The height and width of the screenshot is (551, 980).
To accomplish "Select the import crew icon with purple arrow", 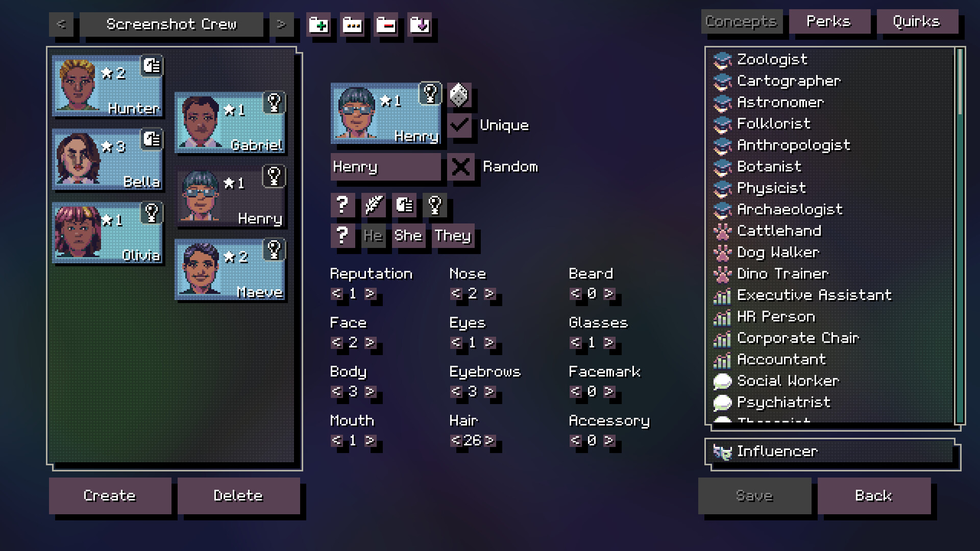I will [420, 26].
